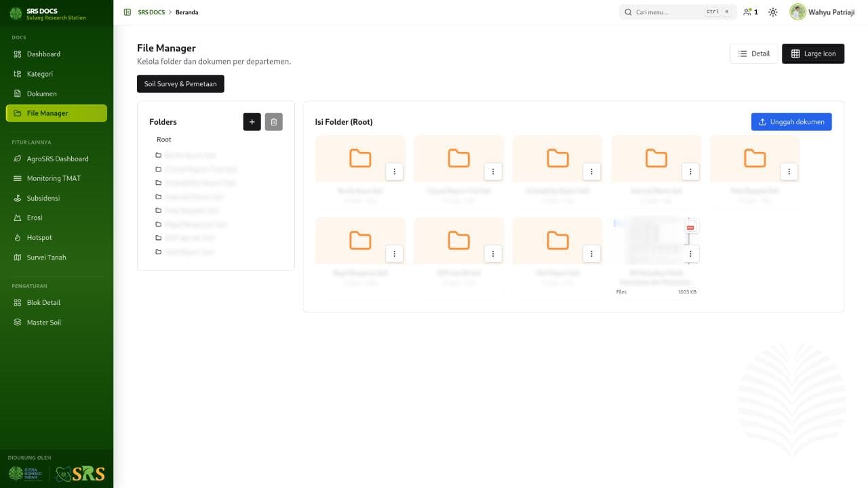
Task: Go to Survei Tanah in the sidebar
Action: coord(56,258)
